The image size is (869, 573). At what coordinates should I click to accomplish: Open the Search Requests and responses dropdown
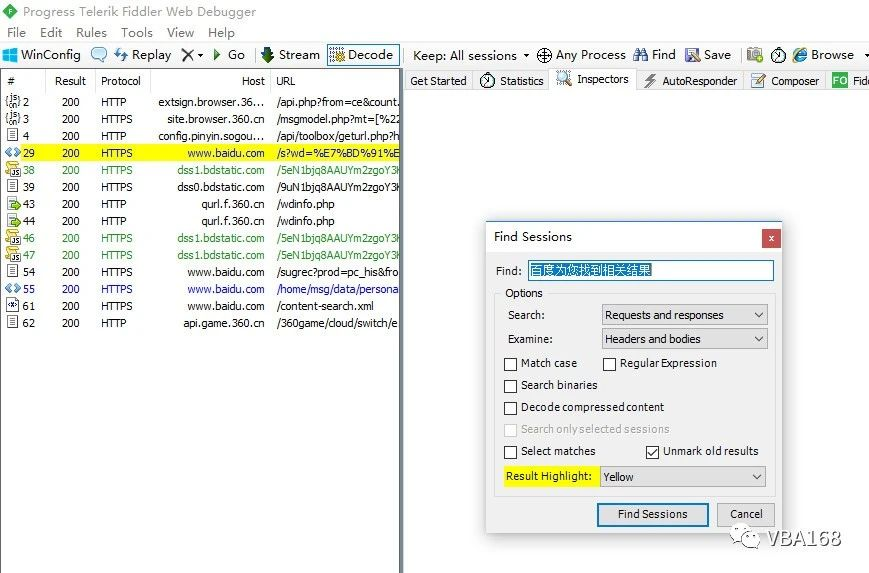tap(684, 315)
